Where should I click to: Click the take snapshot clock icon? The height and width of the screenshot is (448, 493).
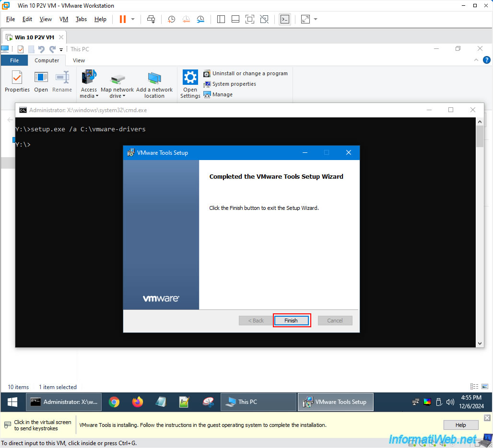point(171,19)
